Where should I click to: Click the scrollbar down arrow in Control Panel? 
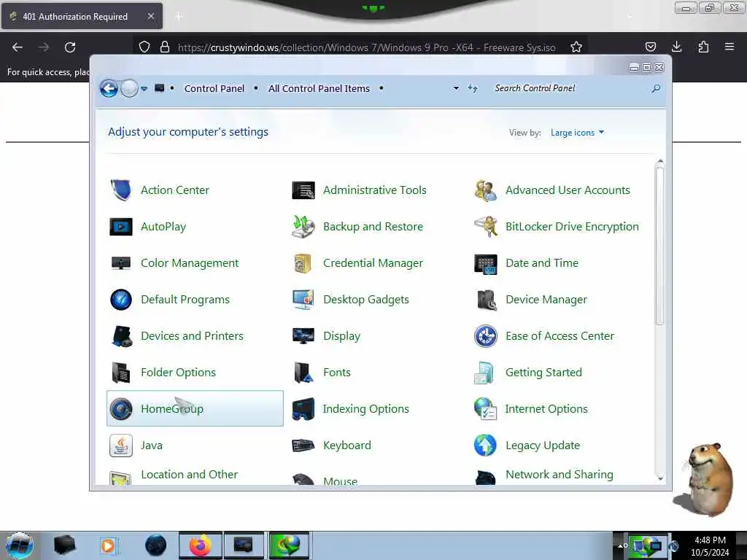pyautogui.click(x=659, y=478)
